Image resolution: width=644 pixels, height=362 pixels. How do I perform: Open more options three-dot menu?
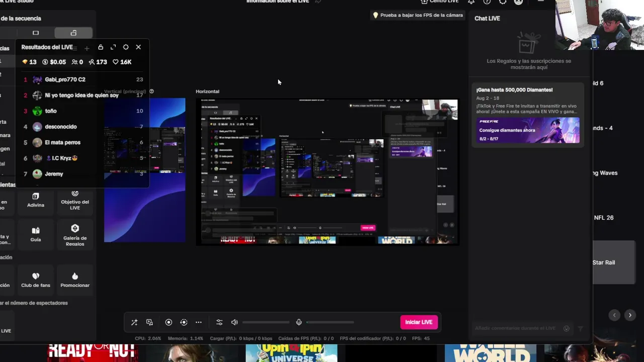199,322
